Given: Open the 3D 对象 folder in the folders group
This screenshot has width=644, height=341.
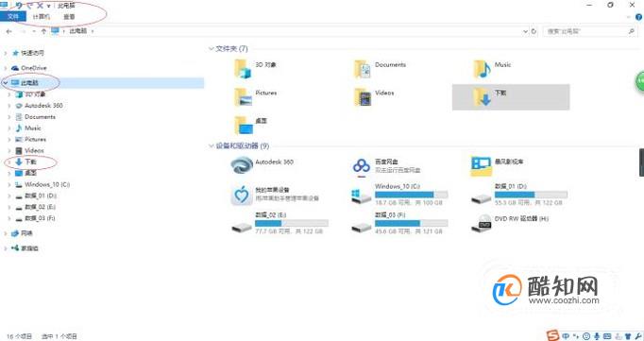Looking at the screenshot, I should pyautogui.click(x=256, y=69).
